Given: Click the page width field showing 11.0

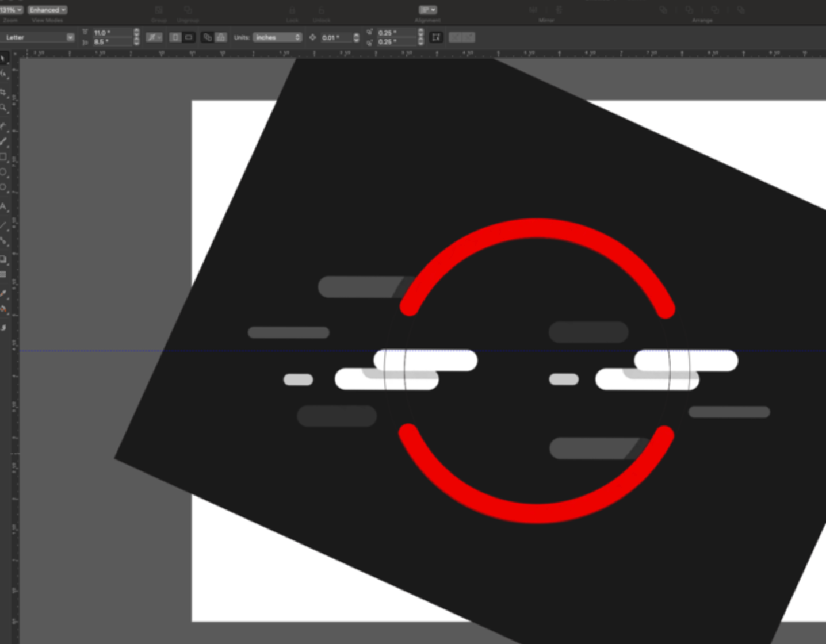Looking at the screenshot, I should click(x=113, y=33).
